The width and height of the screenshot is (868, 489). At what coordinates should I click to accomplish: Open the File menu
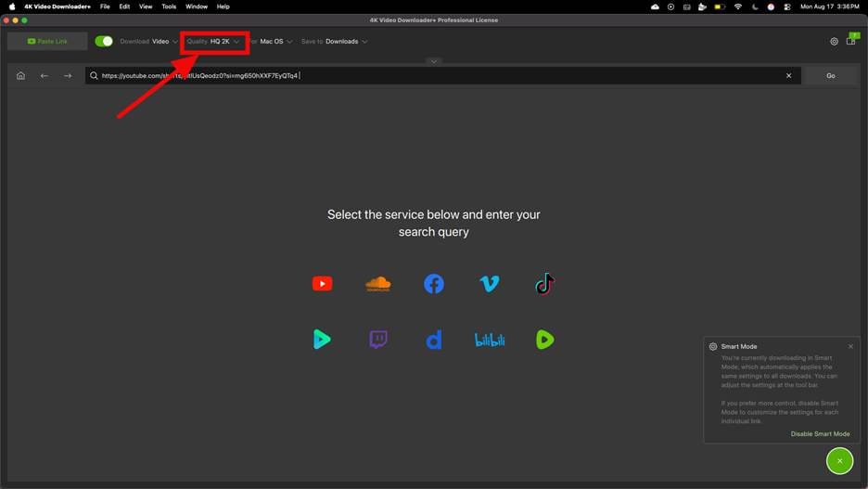point(105,6)
